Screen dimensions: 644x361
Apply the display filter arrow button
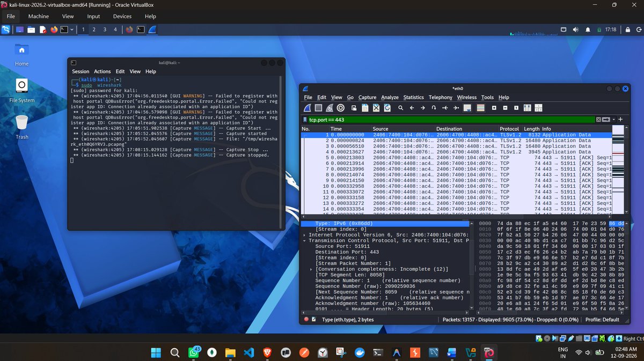[606, 120]
